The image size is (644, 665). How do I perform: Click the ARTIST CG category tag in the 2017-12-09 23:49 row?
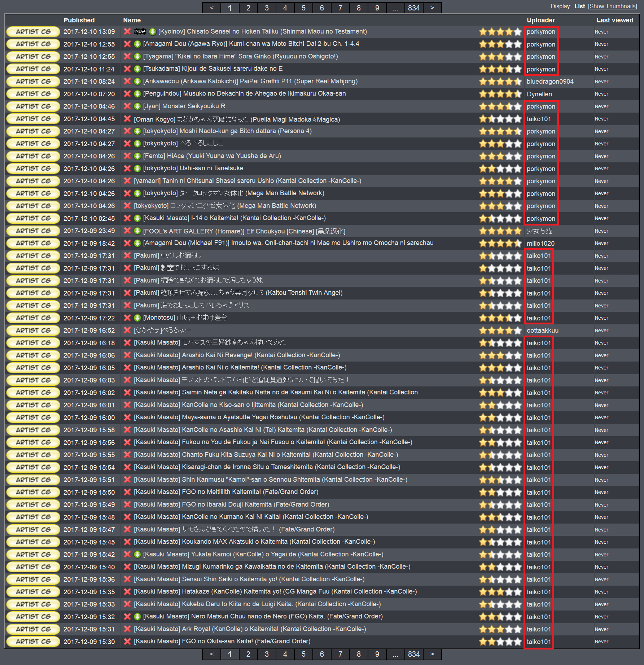(33, 231)
